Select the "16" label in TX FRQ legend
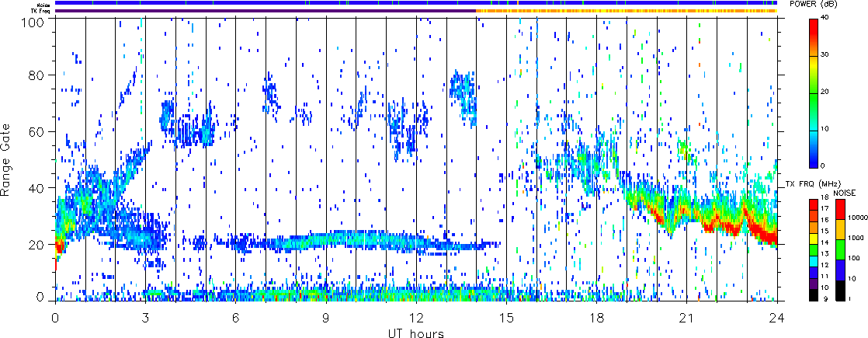Viewport: 868px width, 338px height. click(825, 220)
